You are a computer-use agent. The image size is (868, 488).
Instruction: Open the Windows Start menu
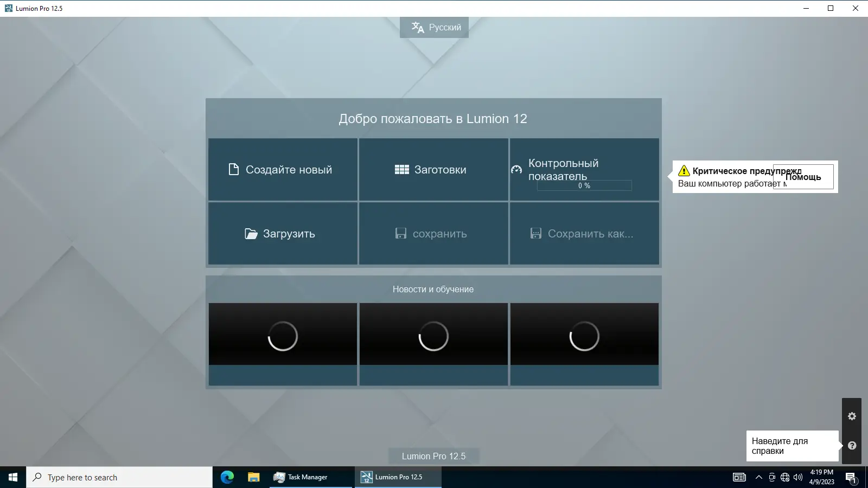tap(13, 477)
